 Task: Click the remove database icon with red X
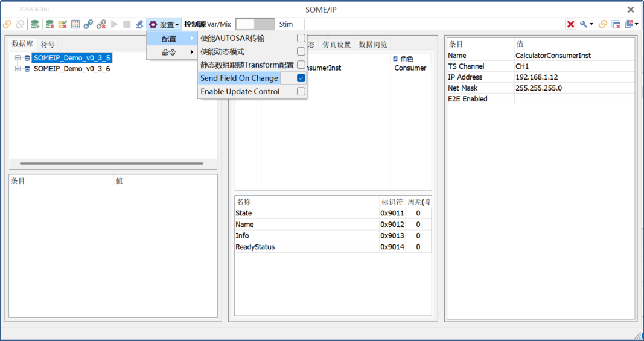click(x=49, y=24)
